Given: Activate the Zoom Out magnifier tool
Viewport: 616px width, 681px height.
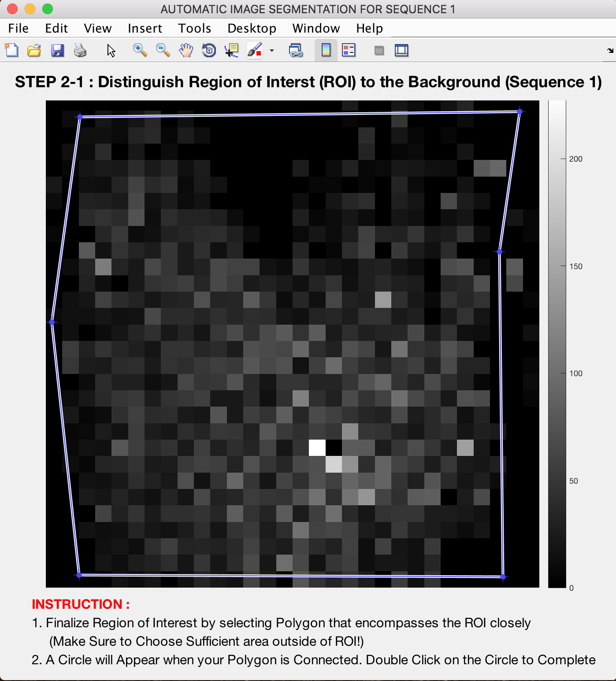Looking at the screenshot, I should click(163, 51).
